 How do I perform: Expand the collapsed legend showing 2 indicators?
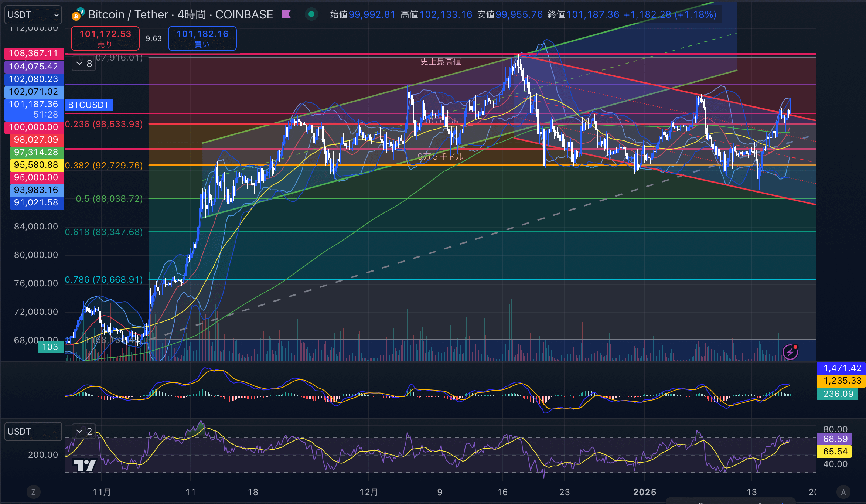(84, 431)
